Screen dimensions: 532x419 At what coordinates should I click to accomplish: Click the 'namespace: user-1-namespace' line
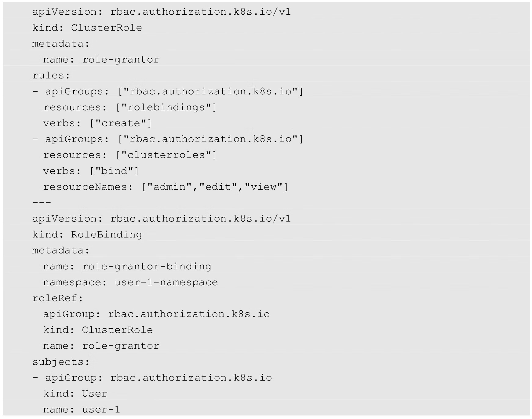(130, 282)
